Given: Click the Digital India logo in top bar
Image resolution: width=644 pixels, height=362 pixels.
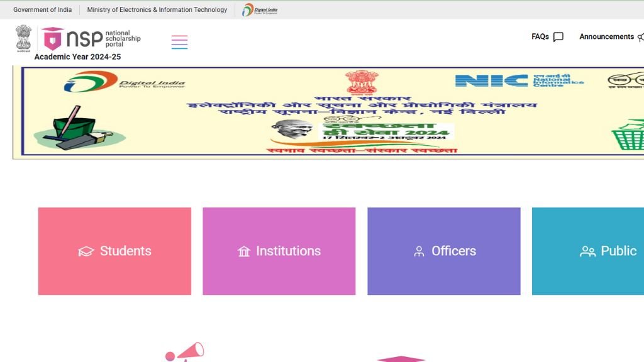Looking at the screenshot, I should click(x=260, y=9).
